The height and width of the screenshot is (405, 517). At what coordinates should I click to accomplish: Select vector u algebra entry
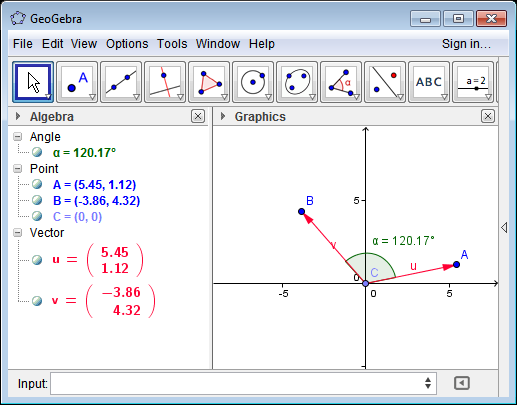(x=98, y=260)
